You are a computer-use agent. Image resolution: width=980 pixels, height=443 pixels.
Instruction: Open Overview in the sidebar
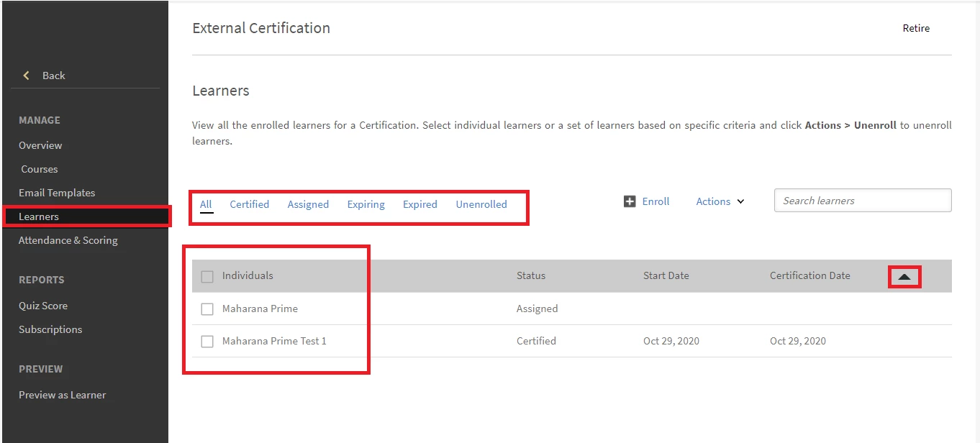click(x=40, y=145)
